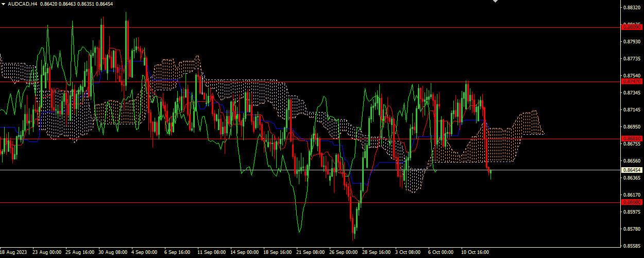Click the current price label 0.86454
Screen dimensions: 644x258
[x=632, y=170]
